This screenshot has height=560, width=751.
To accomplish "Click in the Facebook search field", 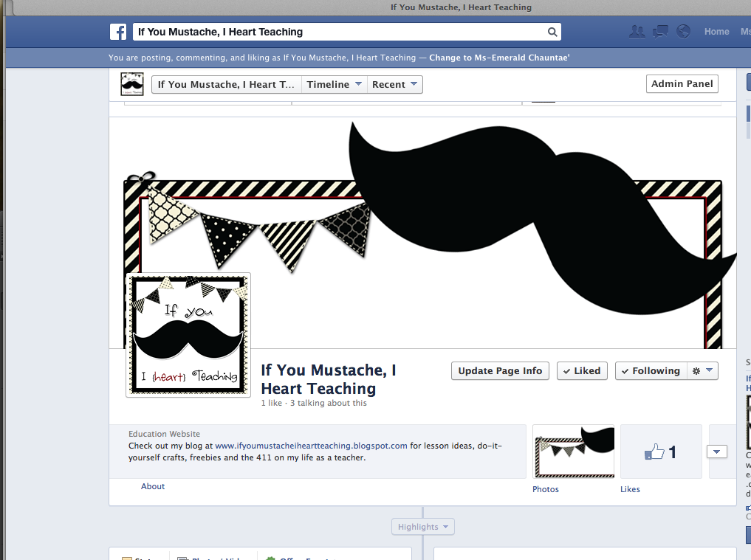I will tap(347, 32).
